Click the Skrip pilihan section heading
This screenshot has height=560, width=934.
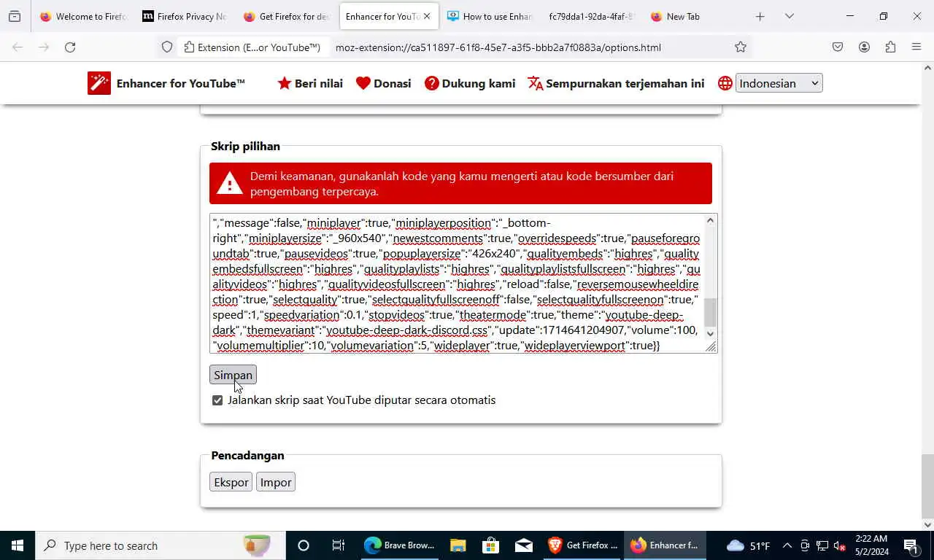coord(245,146)
